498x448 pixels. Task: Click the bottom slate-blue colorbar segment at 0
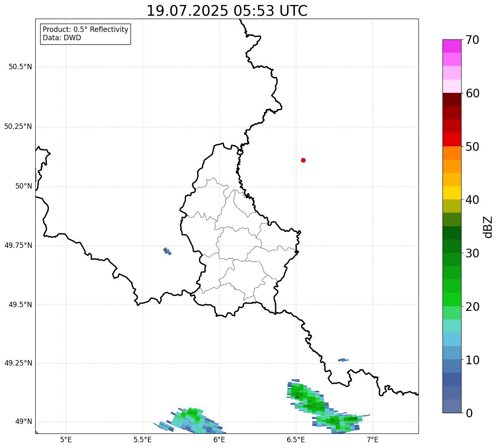pyautogui.click(x=452, y=406)
